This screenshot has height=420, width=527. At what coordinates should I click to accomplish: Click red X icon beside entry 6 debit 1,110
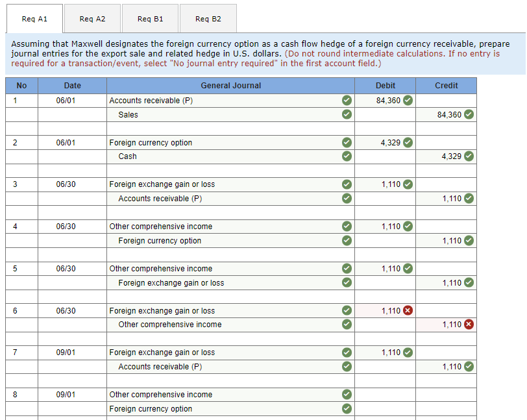408,310
